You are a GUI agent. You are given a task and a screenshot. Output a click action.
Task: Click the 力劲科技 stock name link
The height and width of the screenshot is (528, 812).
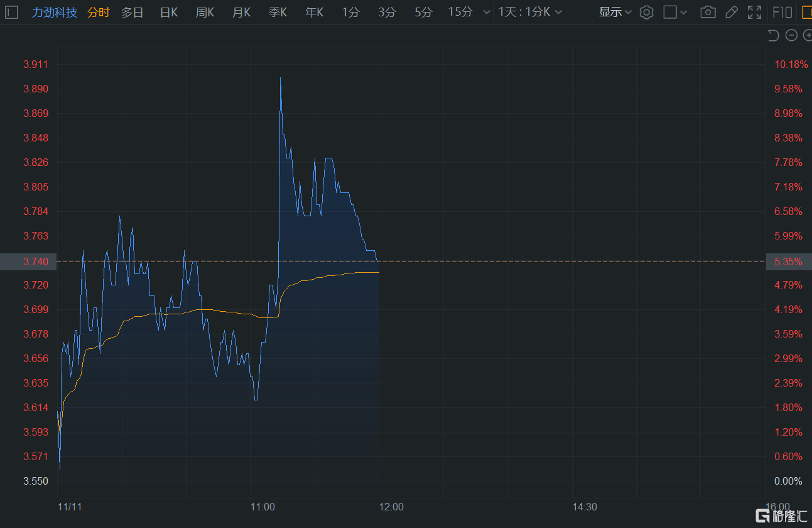coord(55,12)
